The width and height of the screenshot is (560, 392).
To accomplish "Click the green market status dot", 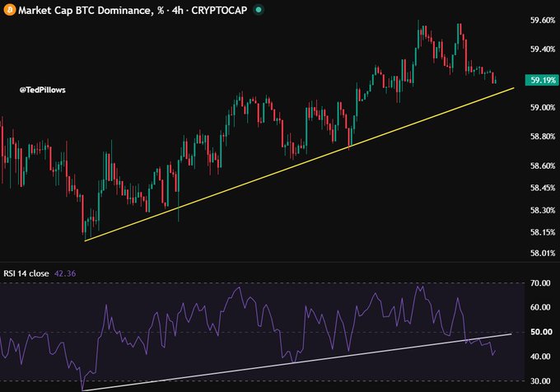I will [x=259, y=10].
